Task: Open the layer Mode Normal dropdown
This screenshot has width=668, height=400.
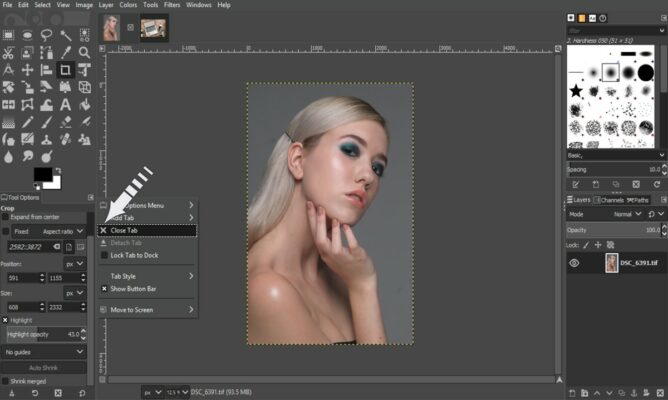Action: (626, 214)
